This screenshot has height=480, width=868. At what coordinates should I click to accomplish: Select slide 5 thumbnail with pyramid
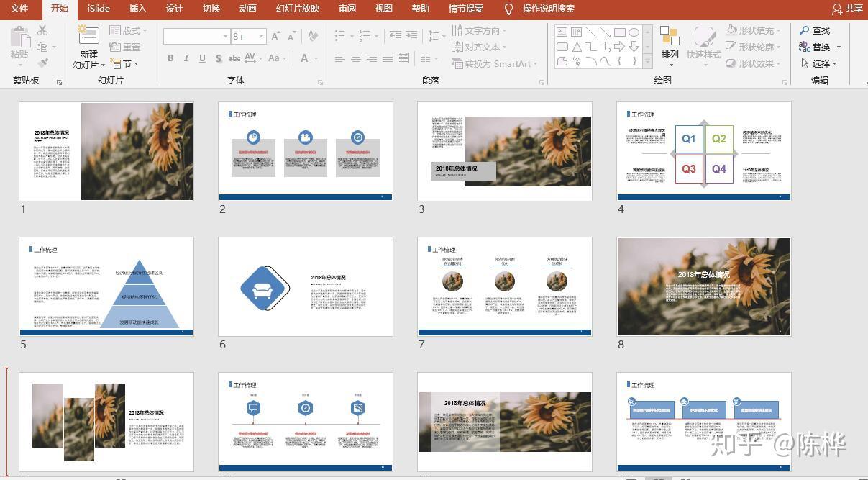tap(106, 286)
